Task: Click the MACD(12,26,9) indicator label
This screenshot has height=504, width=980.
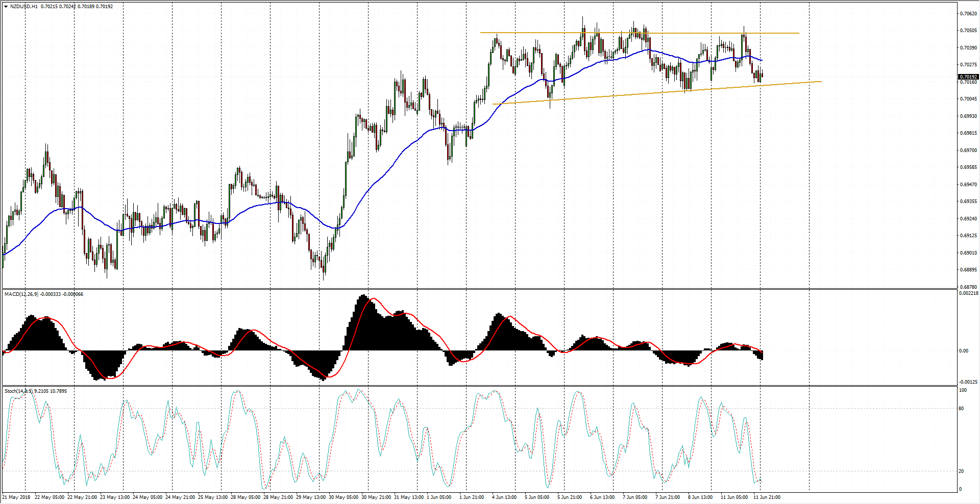Action: click(20, 294)
